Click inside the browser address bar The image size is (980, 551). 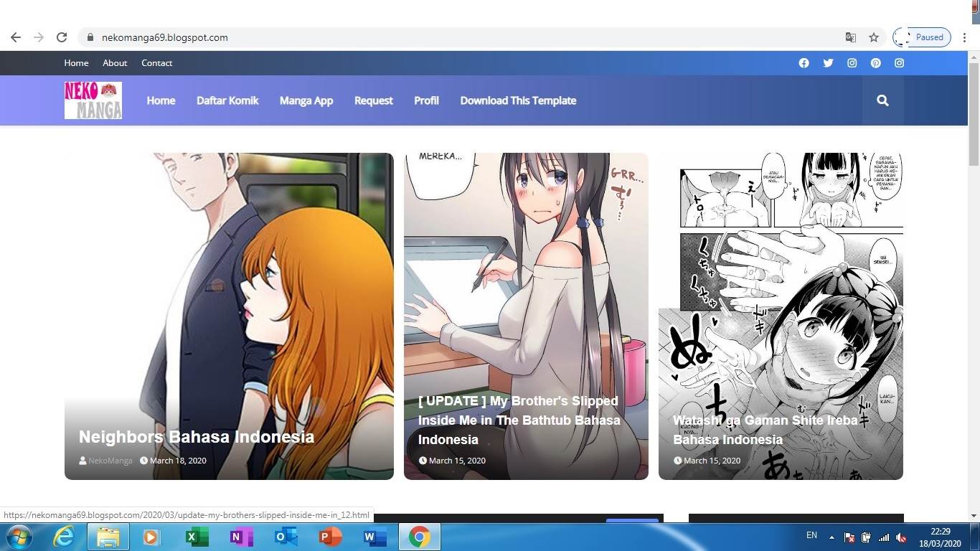click(x=287, y=37)
